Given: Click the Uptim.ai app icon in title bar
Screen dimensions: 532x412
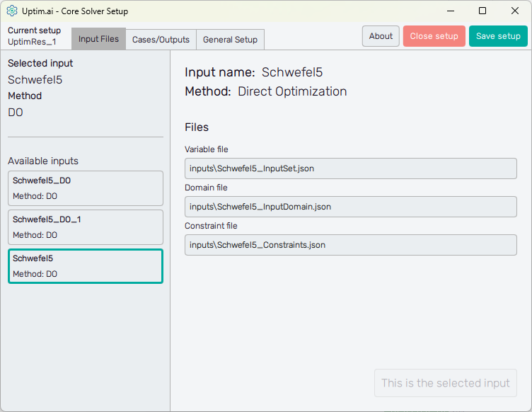Looking at the screenshot, I should [x=12, y=11].
